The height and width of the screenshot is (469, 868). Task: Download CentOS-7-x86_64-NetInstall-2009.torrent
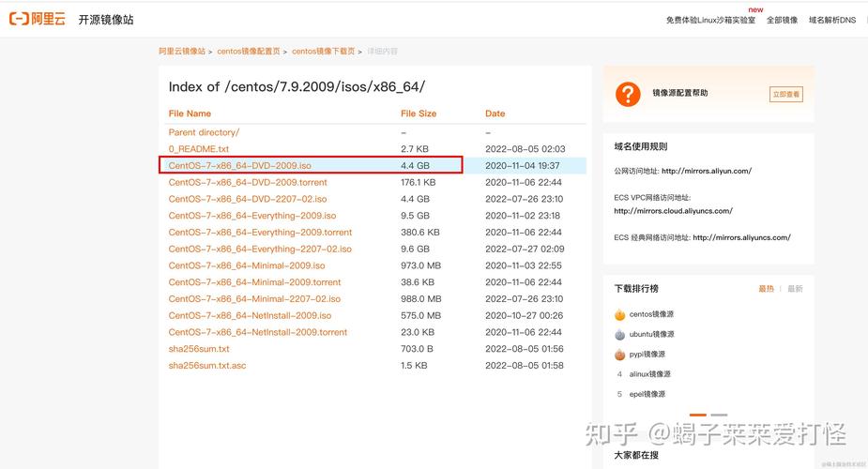(x=258, y=332)
